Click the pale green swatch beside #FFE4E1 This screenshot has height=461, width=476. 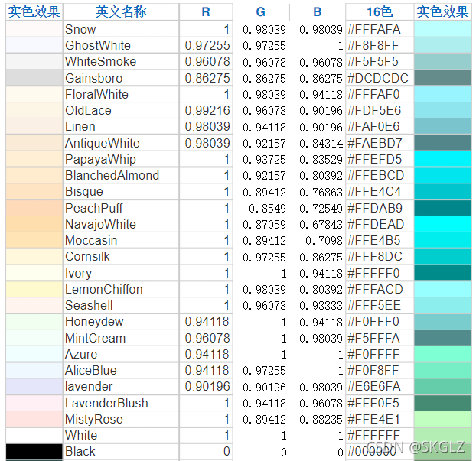(443, 419)
